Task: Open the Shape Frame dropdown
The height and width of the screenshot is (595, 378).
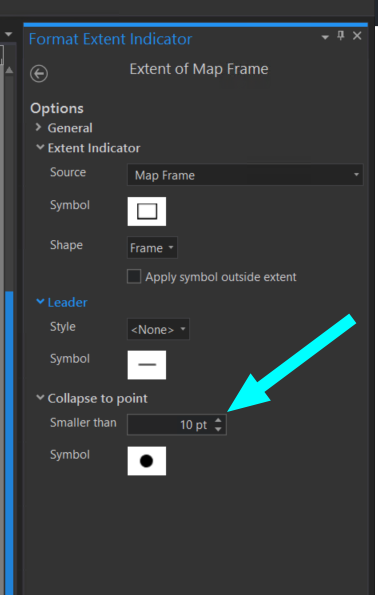Action: click(152, 248)
